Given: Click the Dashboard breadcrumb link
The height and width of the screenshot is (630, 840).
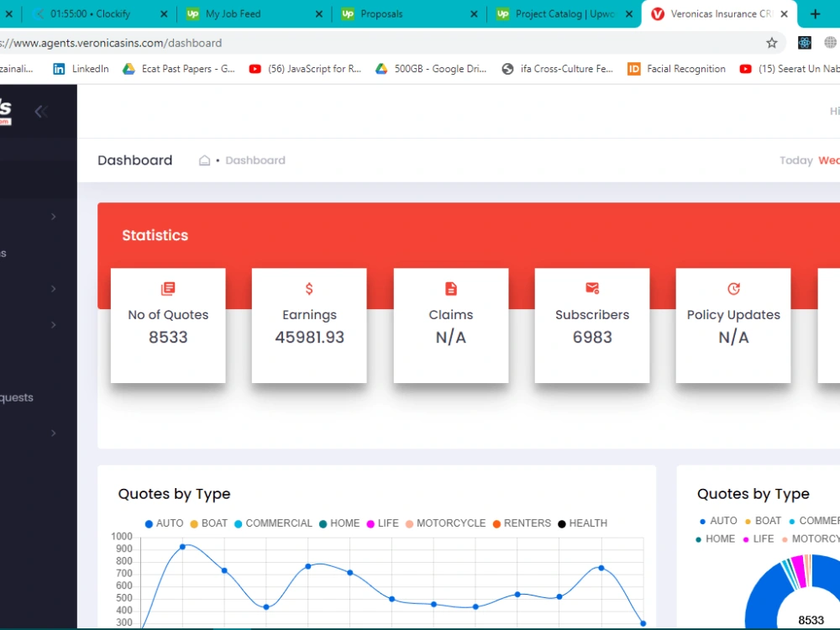Looking at the screenshot, I should pyautogui.click(x=255, y=160).
